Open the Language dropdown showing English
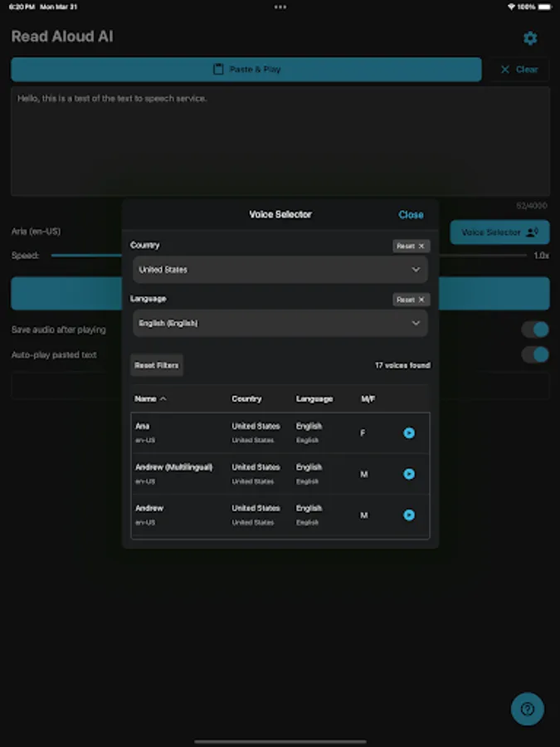 (280, 324)
